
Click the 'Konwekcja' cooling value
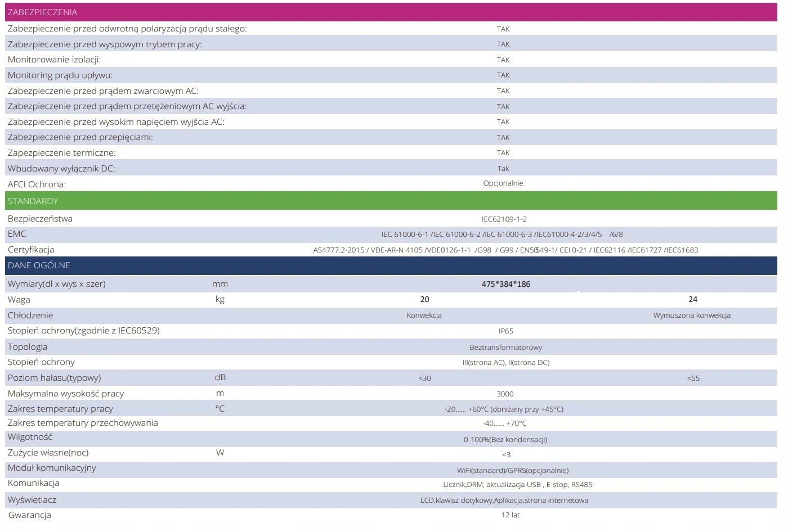pos(424,315)
